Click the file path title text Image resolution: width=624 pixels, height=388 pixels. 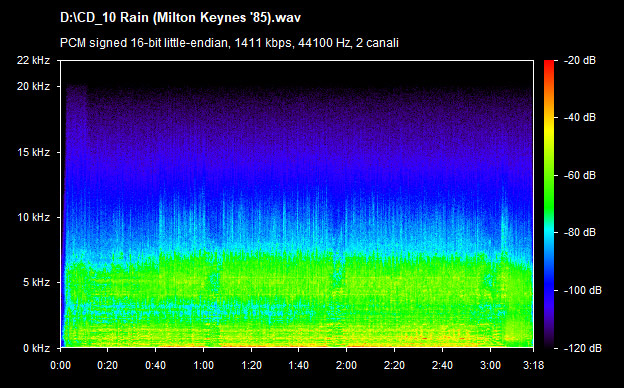click(180, 18)
